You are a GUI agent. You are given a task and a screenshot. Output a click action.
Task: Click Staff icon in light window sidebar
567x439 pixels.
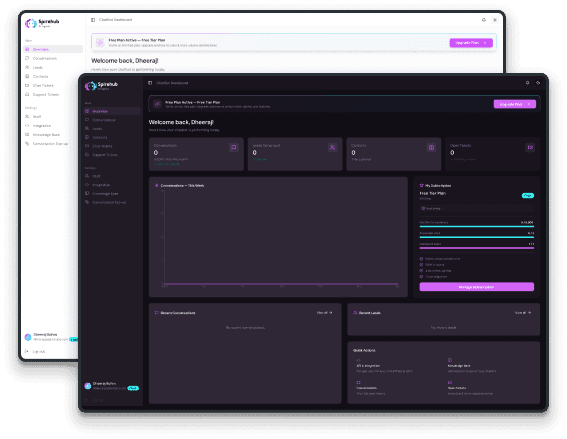(27, 116)
